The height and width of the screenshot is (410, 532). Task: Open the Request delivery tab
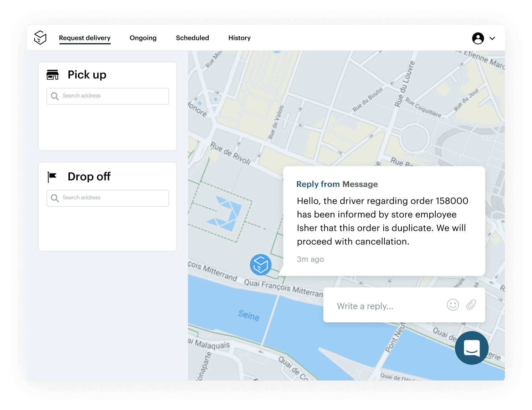coord(85,38)
